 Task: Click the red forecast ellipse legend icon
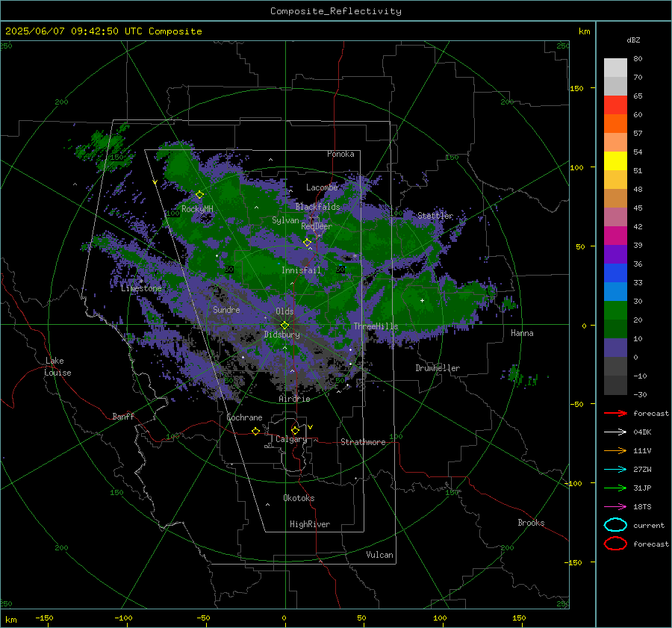pyautogui.click(x=615, y=544)
